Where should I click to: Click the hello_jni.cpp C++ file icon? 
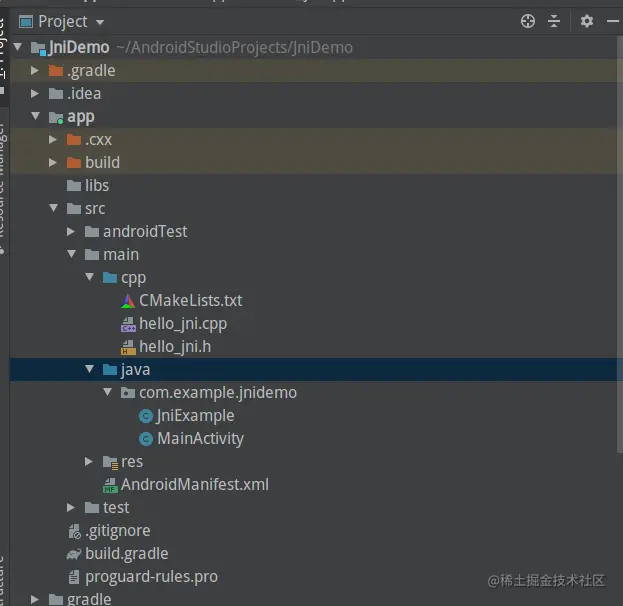[x=128, y=324]
